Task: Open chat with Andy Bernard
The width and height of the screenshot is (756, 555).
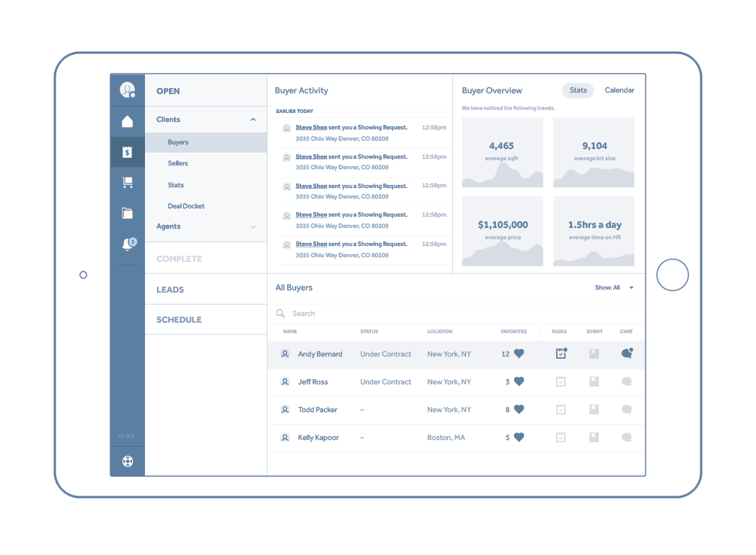Action: coord(627,353)
